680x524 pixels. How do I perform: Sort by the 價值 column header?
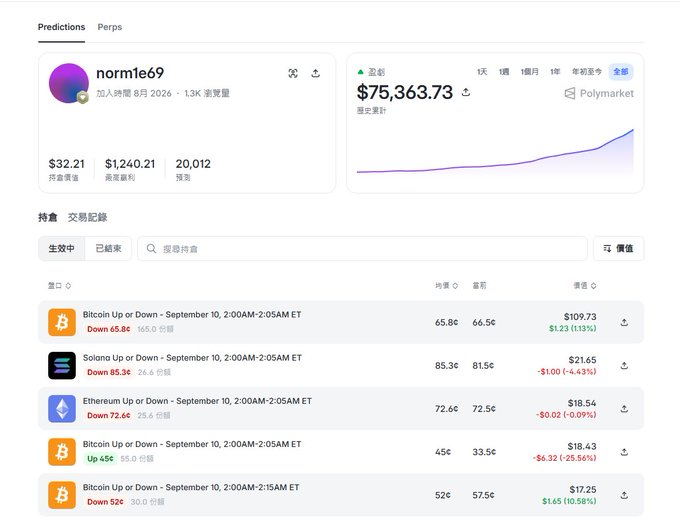pyautogui.click(x=585, y=285)
